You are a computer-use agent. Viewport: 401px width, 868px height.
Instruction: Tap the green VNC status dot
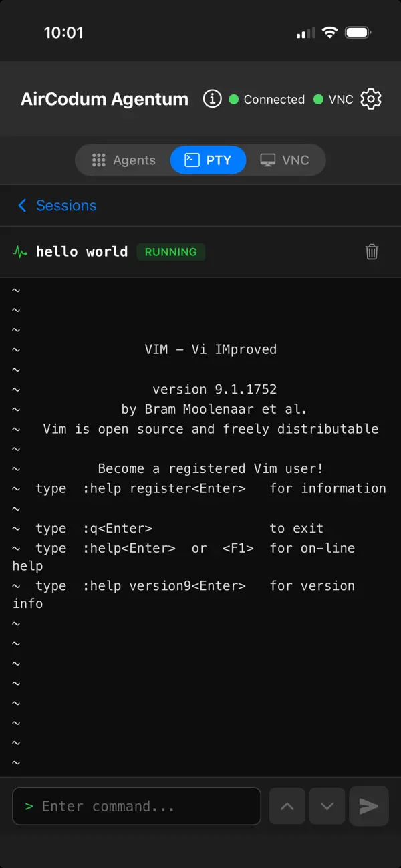tap(319, 99)
